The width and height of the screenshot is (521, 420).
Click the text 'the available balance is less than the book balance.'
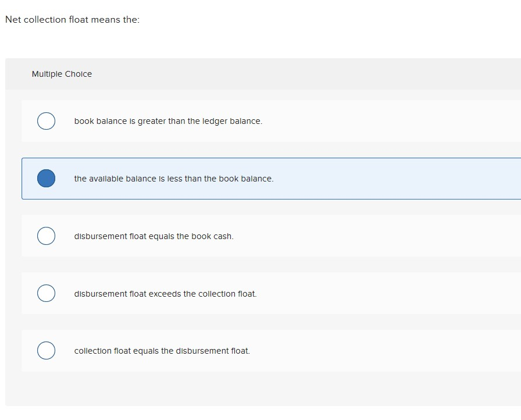click(174, 179)
